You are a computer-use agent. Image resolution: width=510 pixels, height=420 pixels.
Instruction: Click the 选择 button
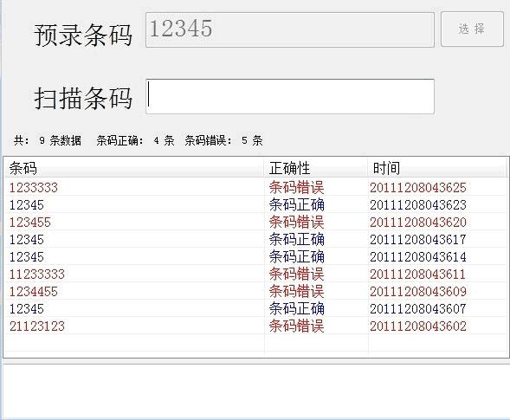tap(472, 29)
